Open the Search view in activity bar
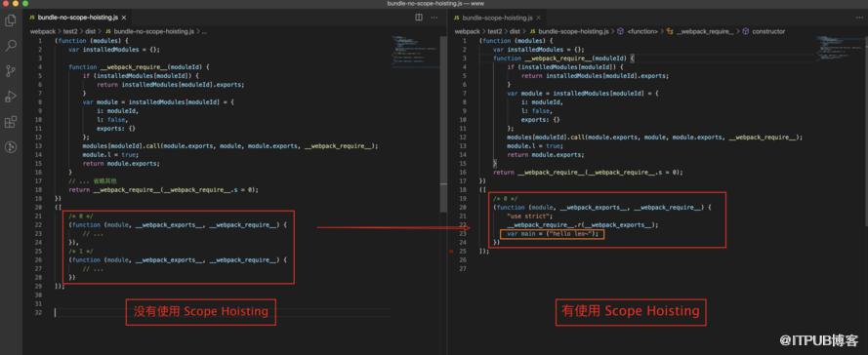 click(x=11, y=46)
